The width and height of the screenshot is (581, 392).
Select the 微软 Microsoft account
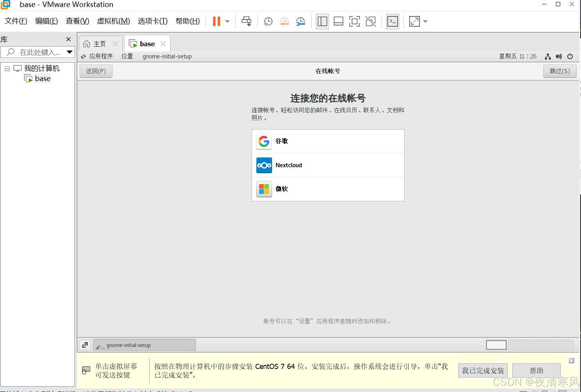pos(328,189)
